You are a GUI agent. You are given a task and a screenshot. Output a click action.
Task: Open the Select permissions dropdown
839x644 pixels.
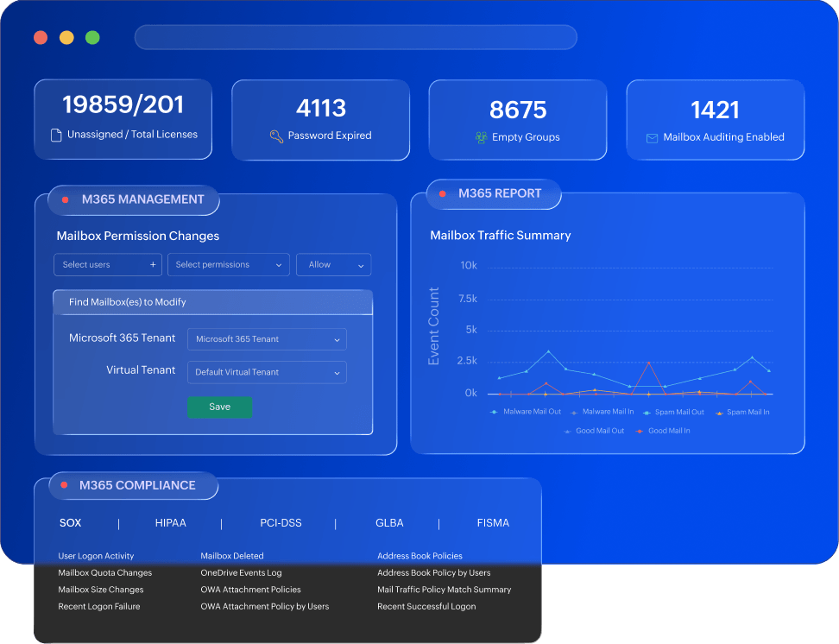point(229,264)
